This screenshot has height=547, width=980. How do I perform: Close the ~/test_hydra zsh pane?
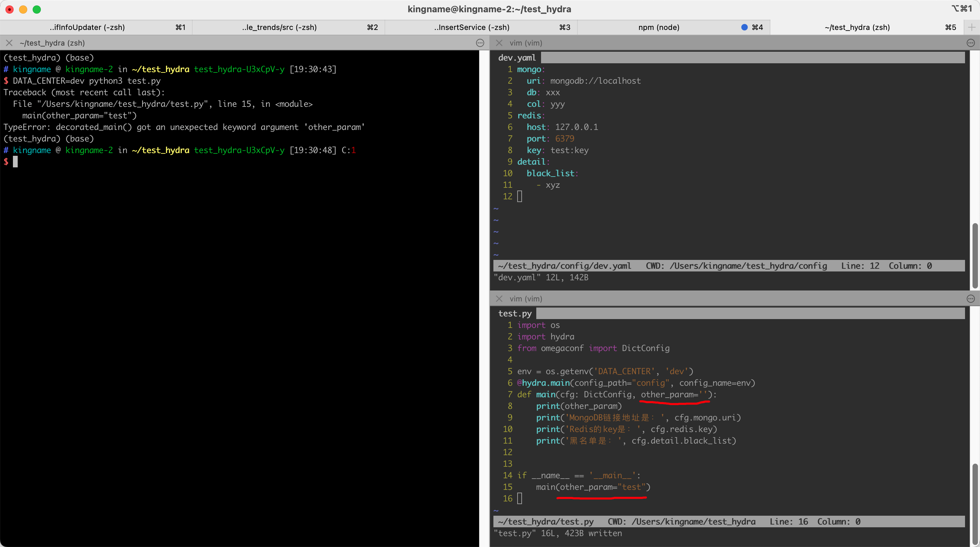(x=9, y=43)
